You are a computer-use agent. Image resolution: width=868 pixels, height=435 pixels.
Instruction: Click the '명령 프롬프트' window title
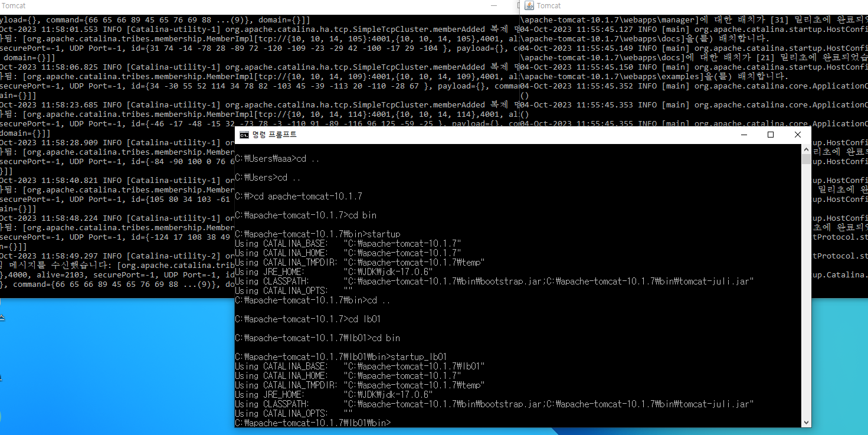pos(274,135)
